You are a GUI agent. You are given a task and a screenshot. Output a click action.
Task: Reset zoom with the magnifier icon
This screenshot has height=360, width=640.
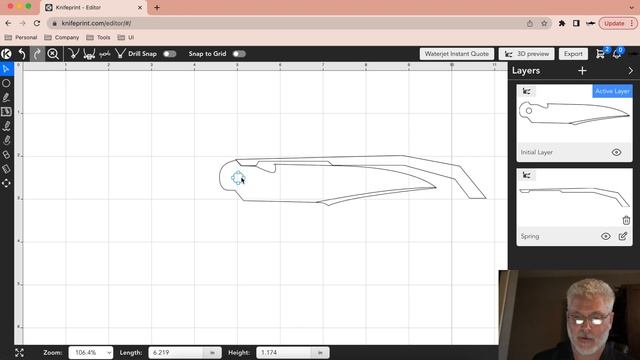coord(53,54)
